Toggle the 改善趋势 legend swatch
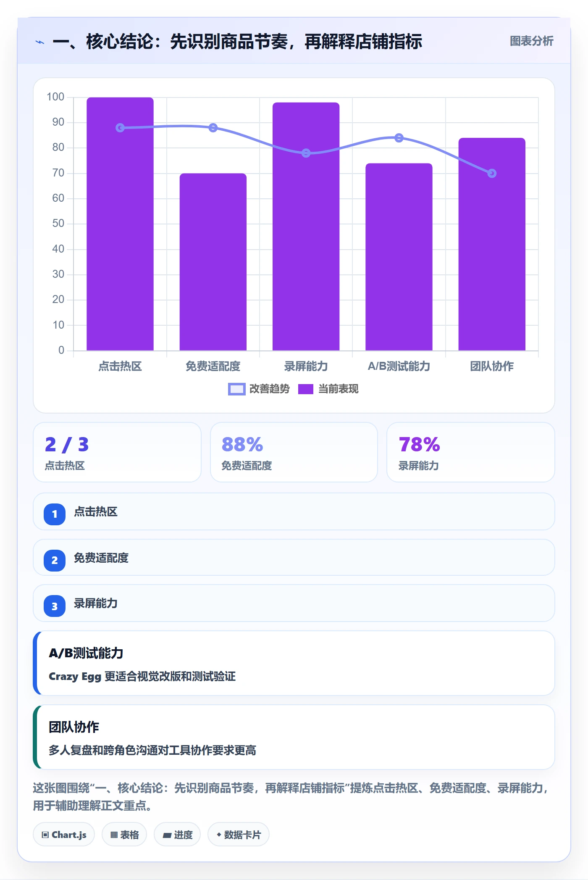Screen dimensions: 588x880 236,389
